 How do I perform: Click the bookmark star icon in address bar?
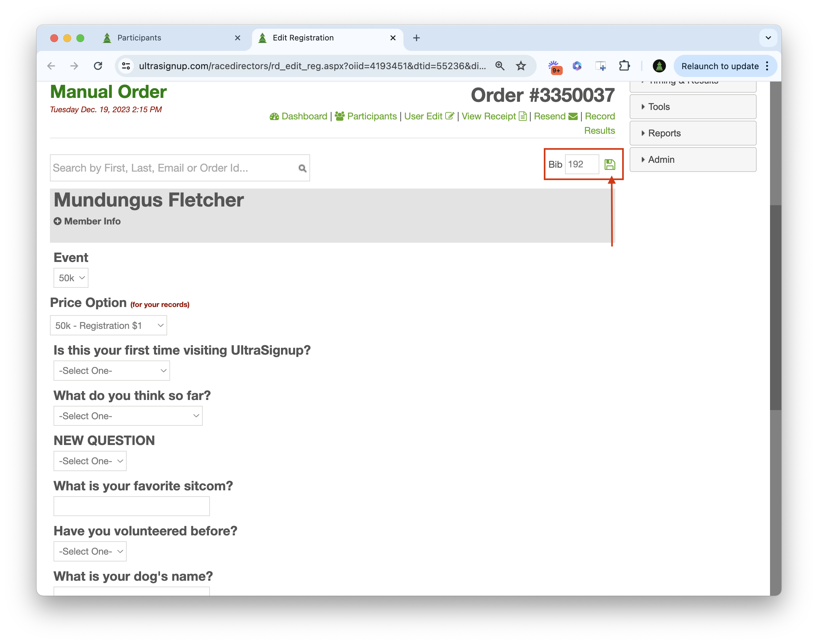click(x=521, y=66)
